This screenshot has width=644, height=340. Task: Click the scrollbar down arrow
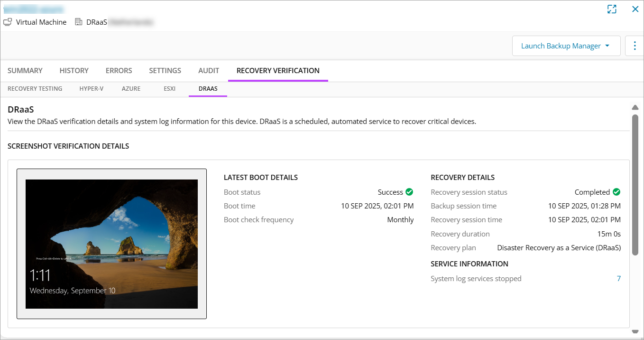click(635, 332)
